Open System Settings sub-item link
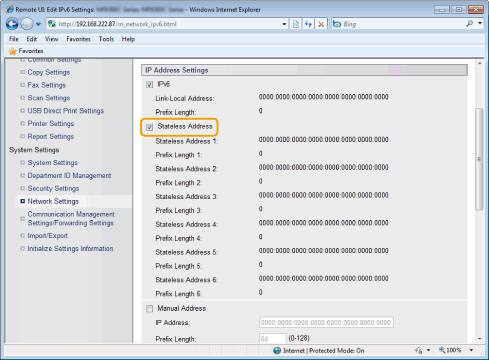Screen dimensions: 489x360 (52, 163)
